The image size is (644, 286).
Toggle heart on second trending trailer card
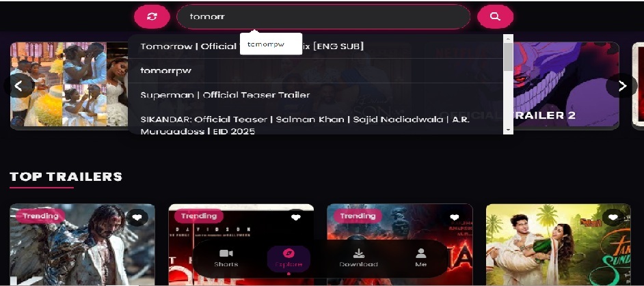click(x=295, y=218)
